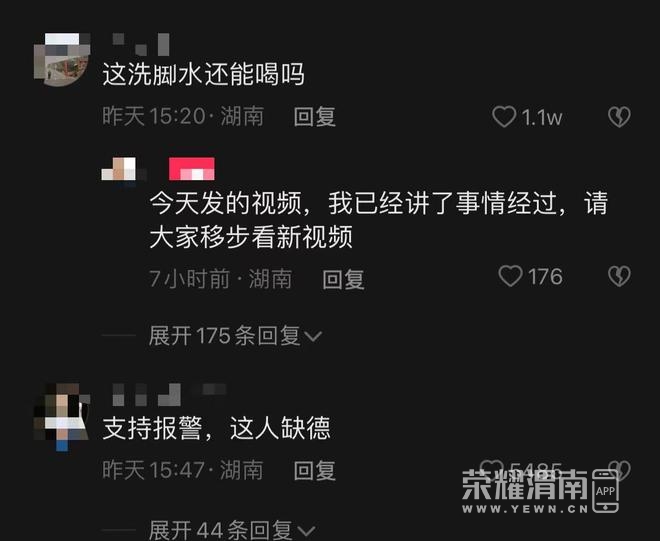Open the 荣耀渭南 APP phone icon
This screenshot has width=660, height=541.
(x=605, y=491)
